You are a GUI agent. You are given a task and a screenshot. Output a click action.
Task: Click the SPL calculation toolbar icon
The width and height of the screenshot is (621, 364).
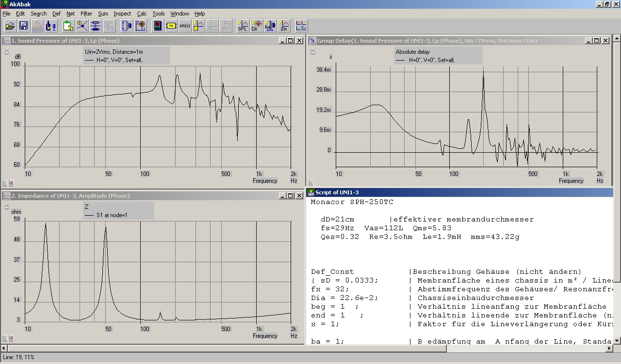pos(243,26)
